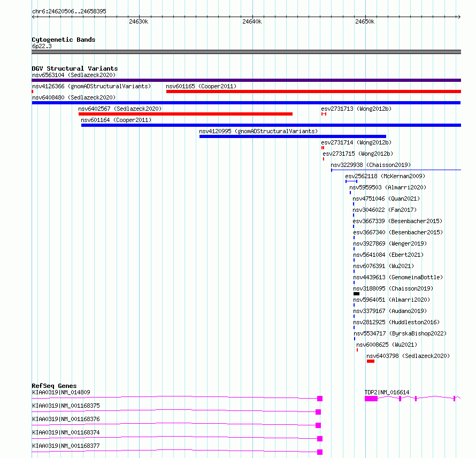Select the blue nsv601164 variant bar
Image resolution: width=476 pixels, height=458 pixels.
click(271, 125)
